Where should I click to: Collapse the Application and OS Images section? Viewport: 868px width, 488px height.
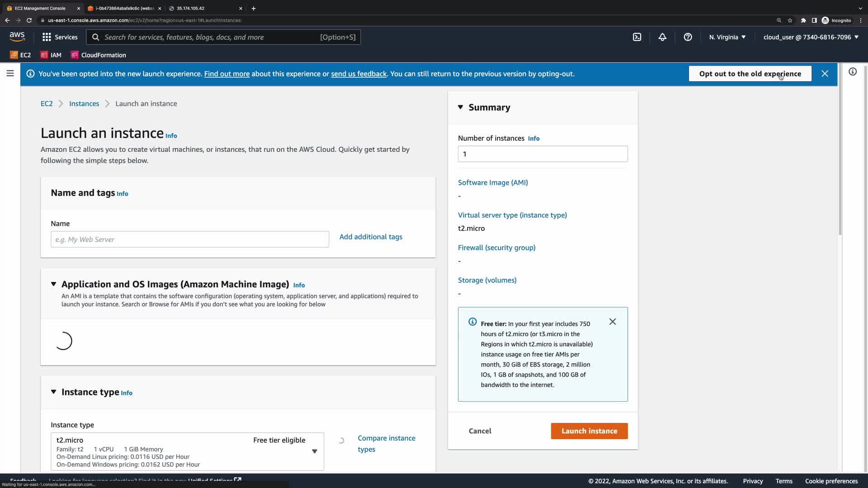click(53, 284)
